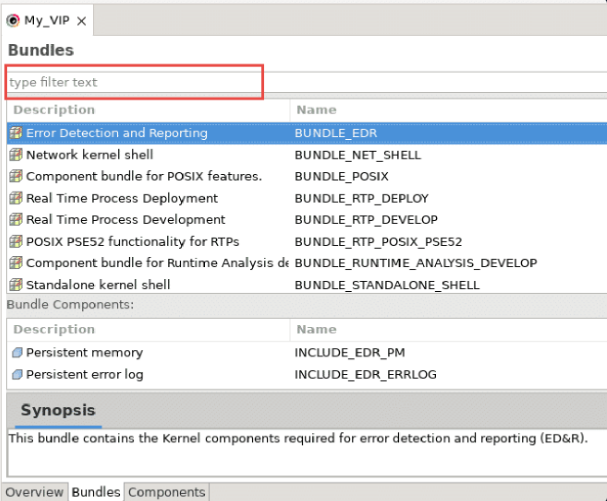The height and width of the screenshot is (501, 607).
Task: Click the bundle icon beside Runtime Analysis bundle
Action: (x=16, y=263)
